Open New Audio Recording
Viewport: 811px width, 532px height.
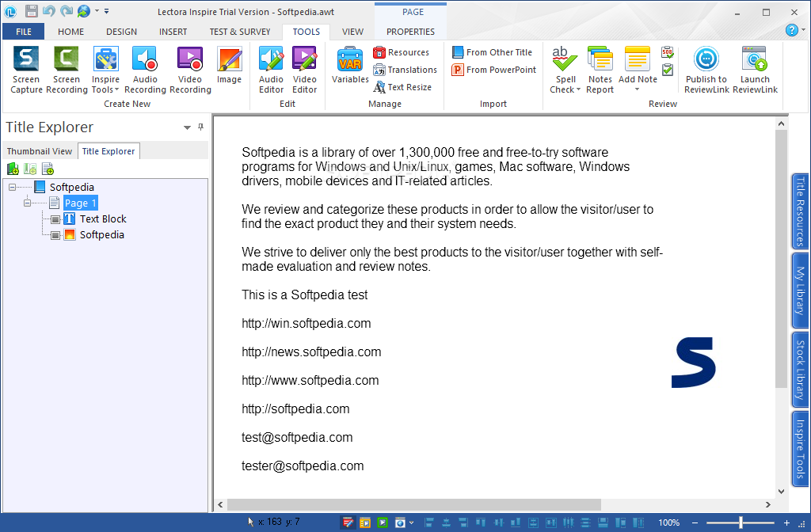(x=145, y=70)
